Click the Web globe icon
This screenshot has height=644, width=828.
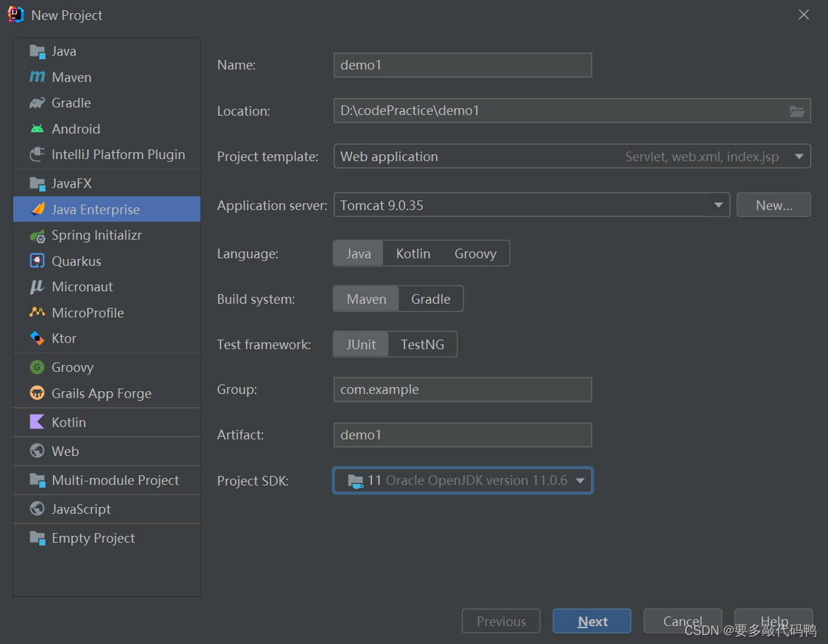pyautogui.click(x=37, y=451)
